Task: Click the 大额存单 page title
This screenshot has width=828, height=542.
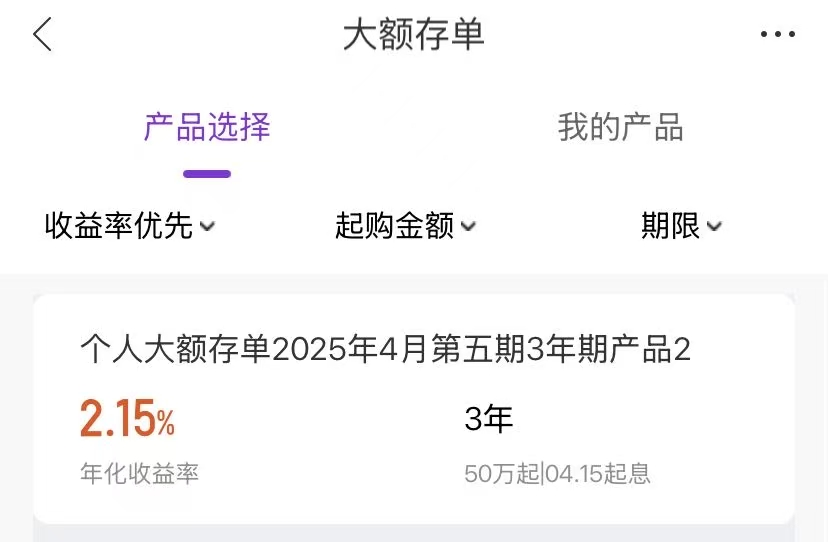Action: (413, 35)
